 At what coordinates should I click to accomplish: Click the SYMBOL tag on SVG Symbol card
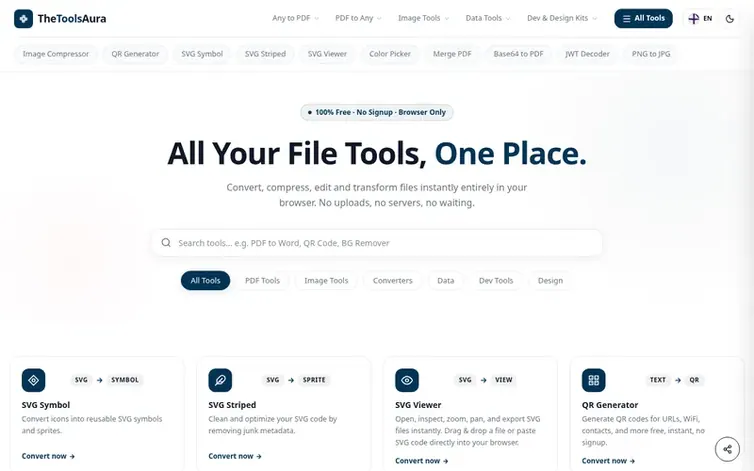pyautogui.click(x=125, y=380)
